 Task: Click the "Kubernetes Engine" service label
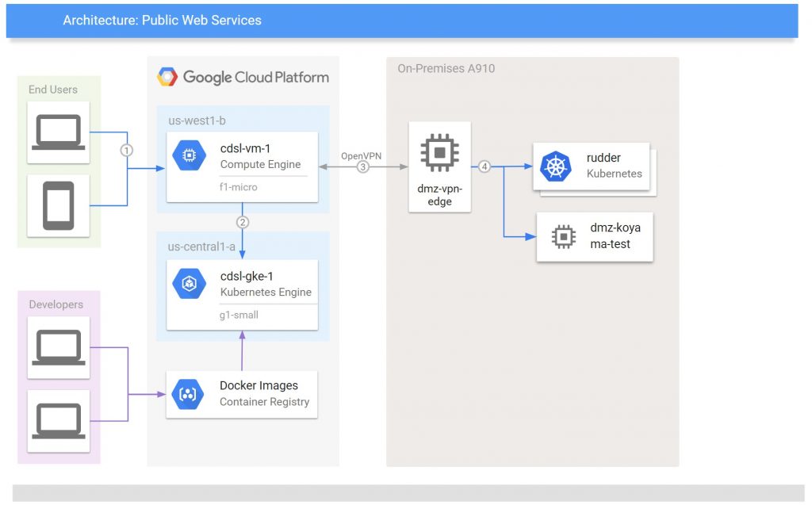tap(266, 292)
